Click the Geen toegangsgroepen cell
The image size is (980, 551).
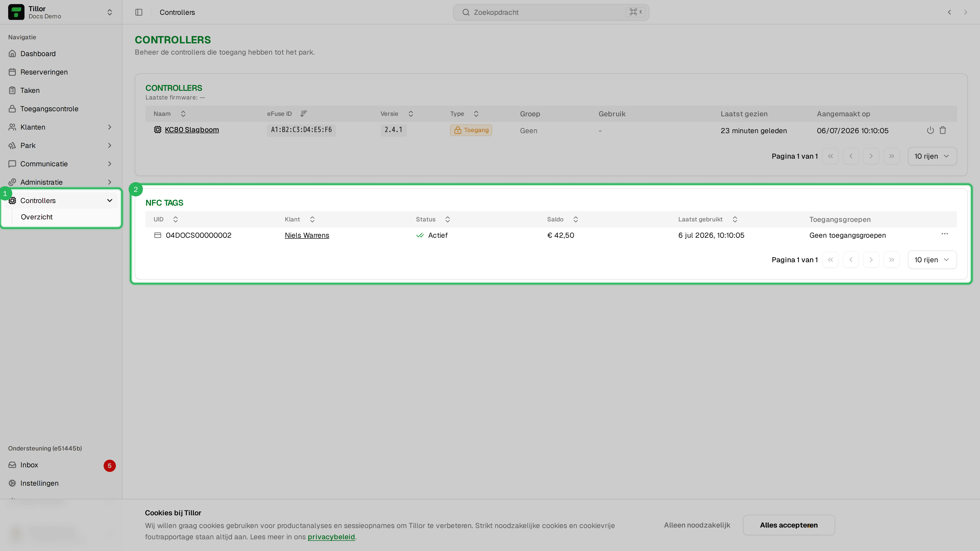pos(848,235)
